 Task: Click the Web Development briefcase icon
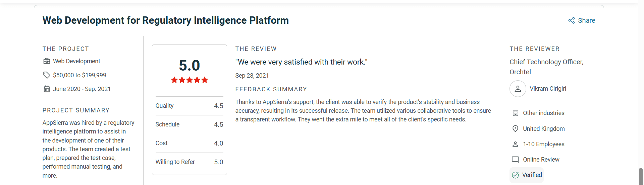[47, 61]
